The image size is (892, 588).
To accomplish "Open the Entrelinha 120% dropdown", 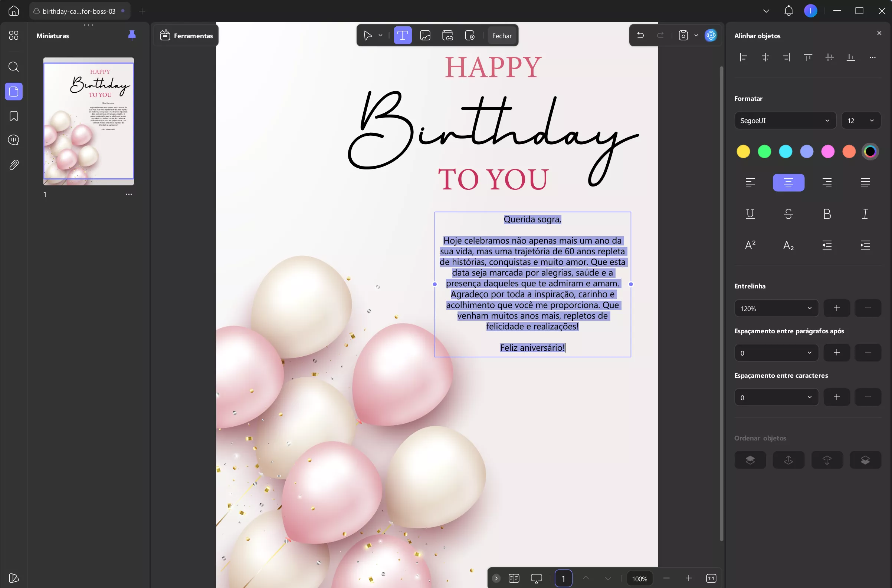I will [776, 308].
